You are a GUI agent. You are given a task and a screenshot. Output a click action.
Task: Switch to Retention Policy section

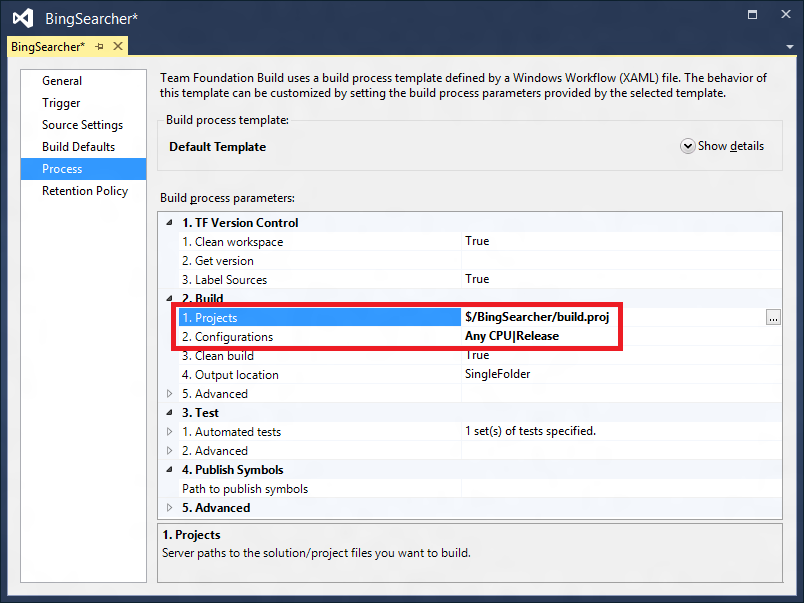[x=84, y=191]
